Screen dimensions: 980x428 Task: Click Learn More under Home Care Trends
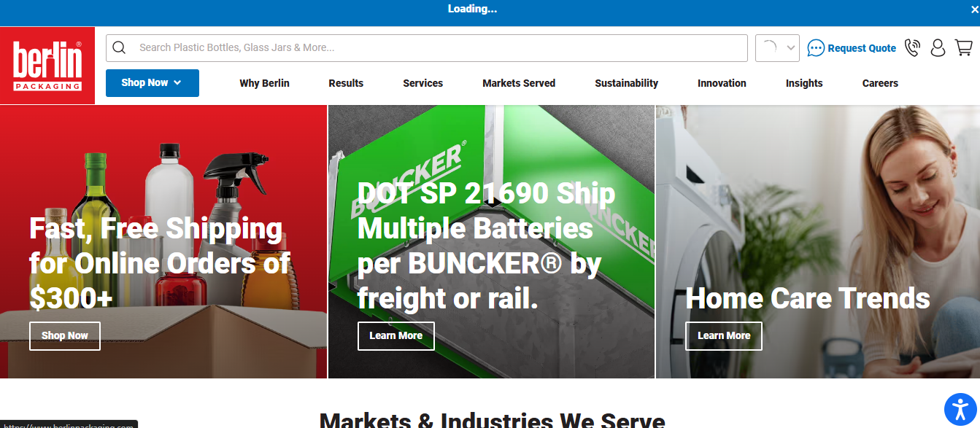click(x=723, y=335)
